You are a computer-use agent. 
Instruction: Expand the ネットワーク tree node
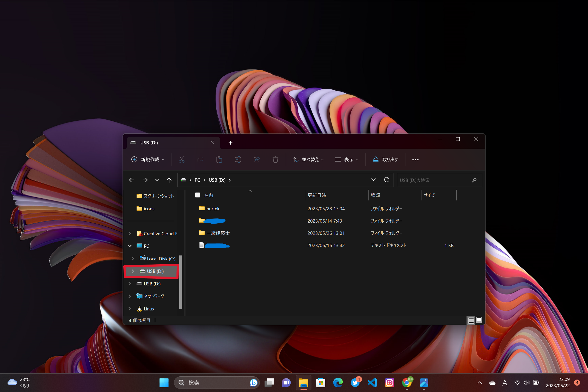tap(130, 296)
